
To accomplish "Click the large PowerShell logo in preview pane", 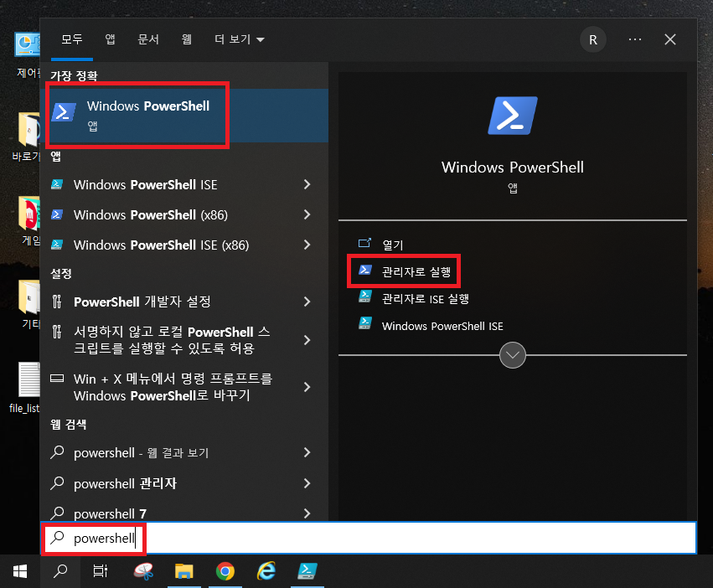I will point(513,116).
